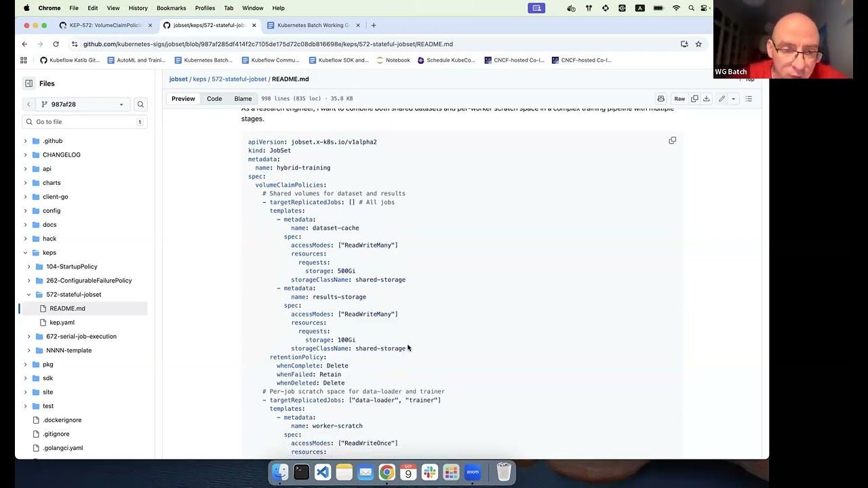This screenshot has height=488, width=868.
Task: Switch to Preview view tab
Action: click(x=183, y=99)
